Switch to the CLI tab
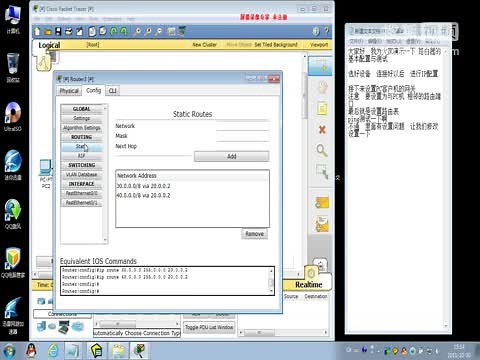Image resolution: width=480 pixels, height=360 pixels. [113, 91]
